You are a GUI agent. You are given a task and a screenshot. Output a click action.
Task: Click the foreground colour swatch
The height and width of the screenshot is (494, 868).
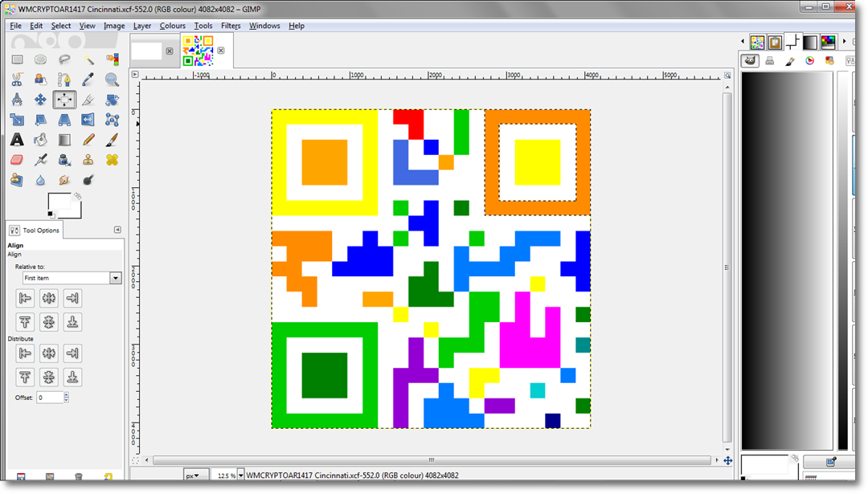(x=59, y=202)
